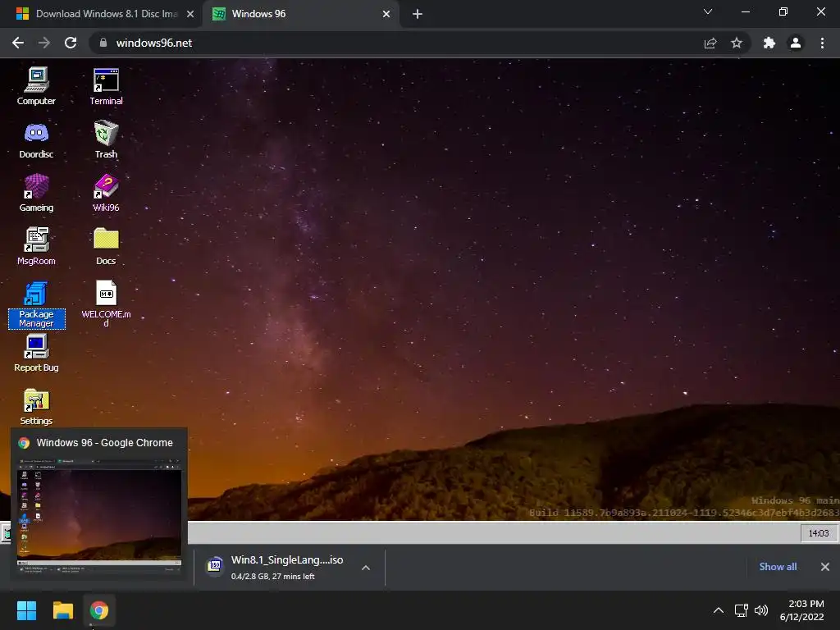Image resolution: width=840 pixels, height=630 pixels.
Task: Click the browser forward arrow
Action: [44, 43]
